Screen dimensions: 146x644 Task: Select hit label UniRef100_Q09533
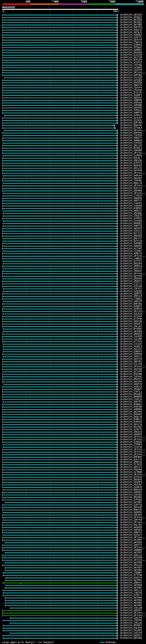(x=131, y=309)
